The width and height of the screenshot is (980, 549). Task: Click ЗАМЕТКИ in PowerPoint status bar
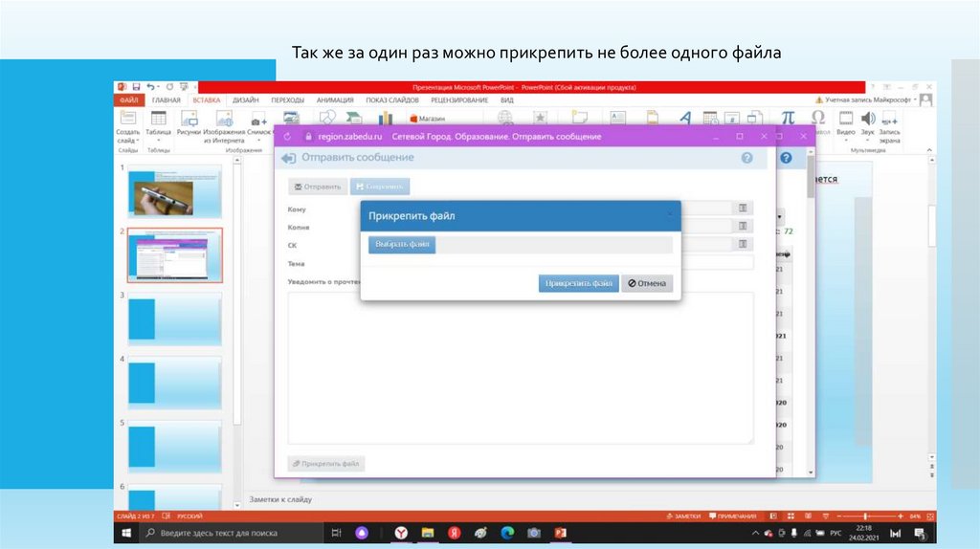(x=683, y=516)
